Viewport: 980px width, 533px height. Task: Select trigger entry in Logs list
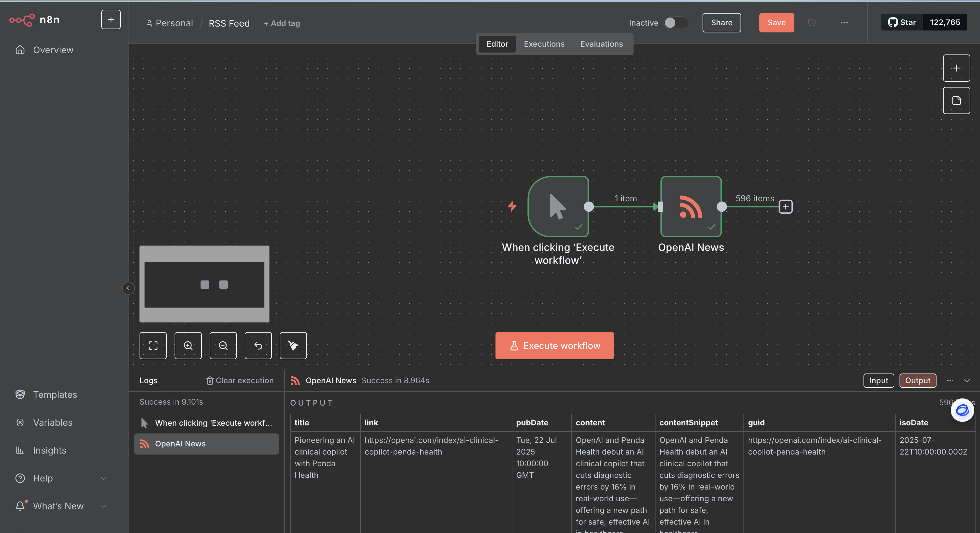[207, 423]
